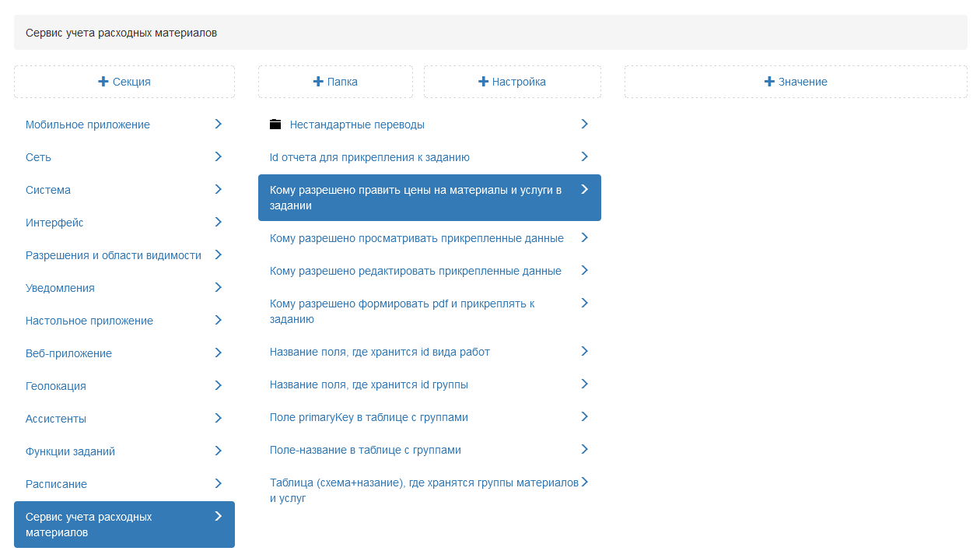Expand the Сеть section arrow
Viewport: 980px width, 558px height.
click(218, 156)
